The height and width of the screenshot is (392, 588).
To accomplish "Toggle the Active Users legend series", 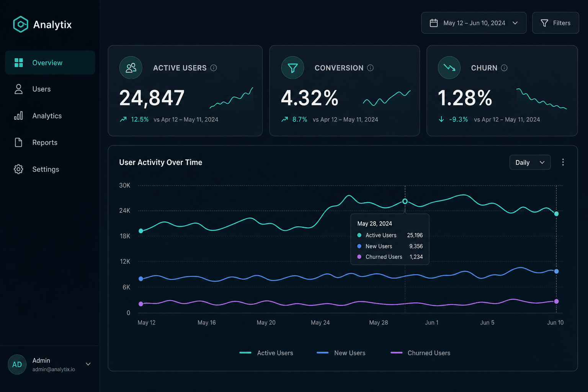I will (266, 353).
